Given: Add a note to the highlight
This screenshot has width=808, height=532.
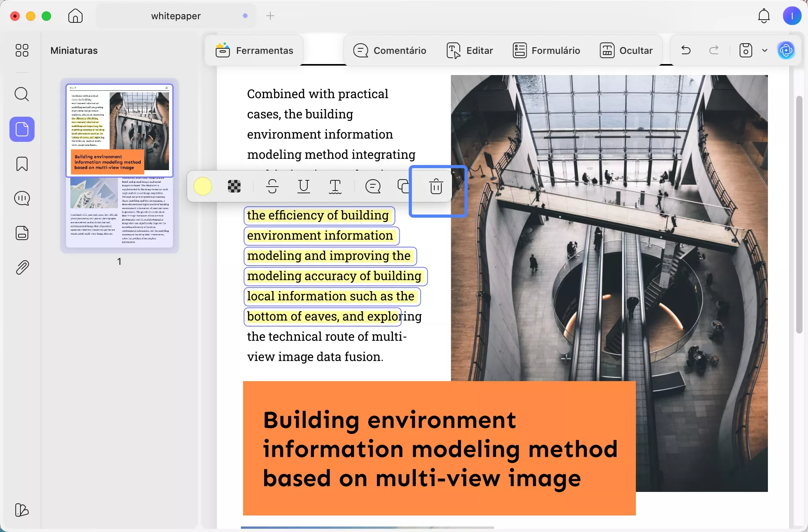Looking at the screenshot, I should [x=373, y=186].
